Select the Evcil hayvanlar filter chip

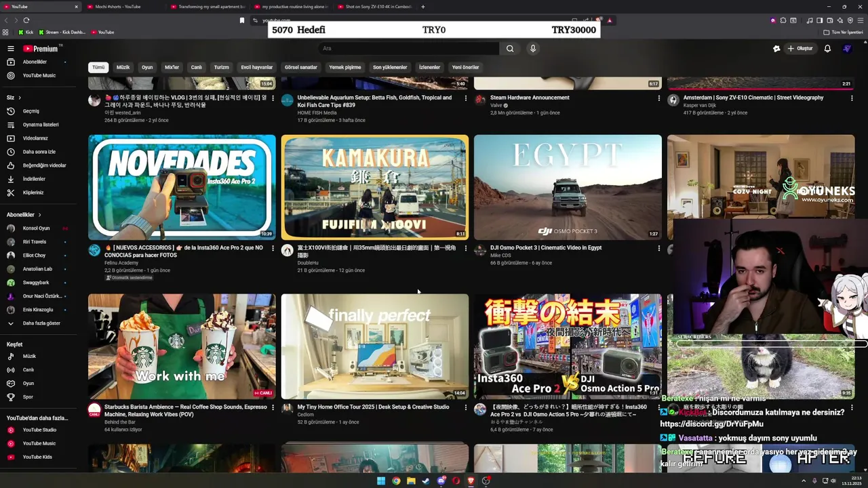tap(257, 67)
